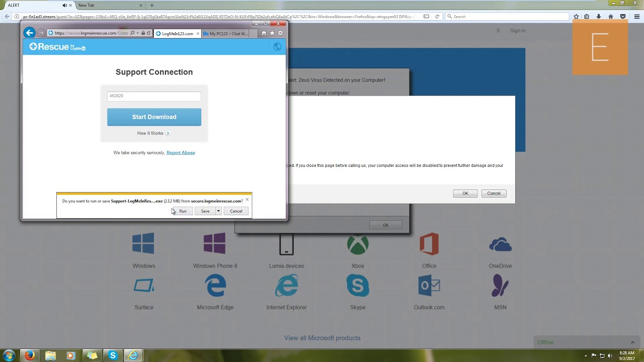
Task: Click the globe language icon in Rescue header
Action: tap(277, 47)
